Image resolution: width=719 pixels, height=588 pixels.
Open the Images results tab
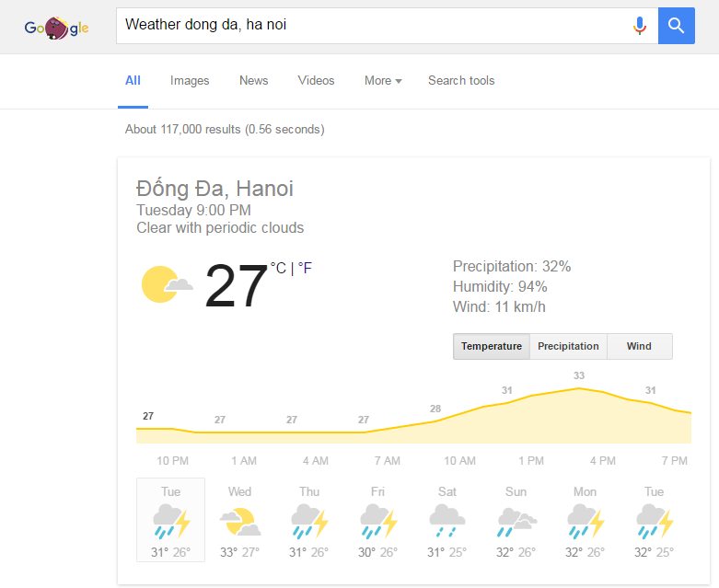(190, 81)
